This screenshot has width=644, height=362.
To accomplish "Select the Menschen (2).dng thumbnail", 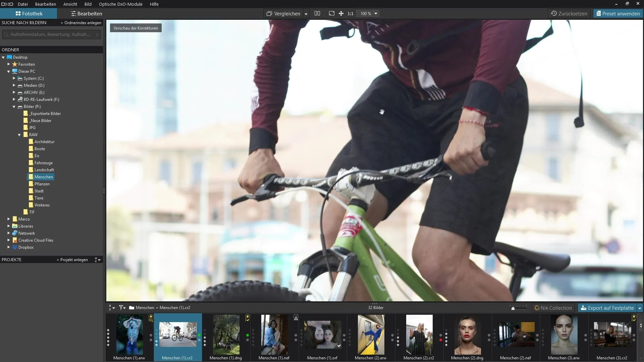I will point(467,335).
